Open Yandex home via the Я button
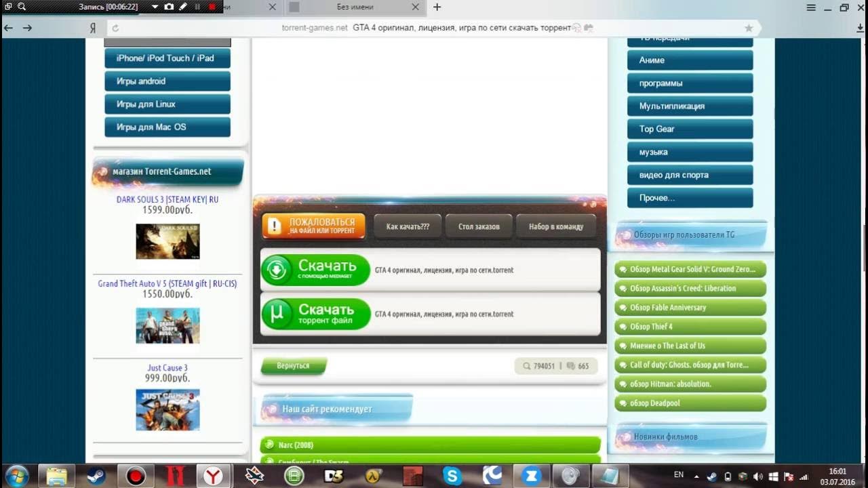 [x=93, y=28]
